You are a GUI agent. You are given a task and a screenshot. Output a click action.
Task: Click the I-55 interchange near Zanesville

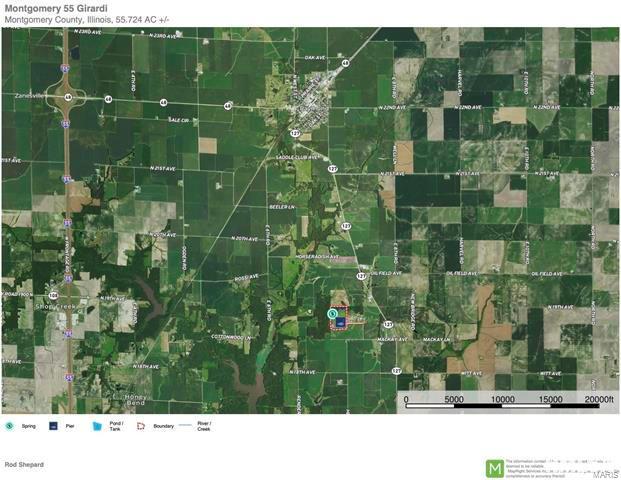pyautogui.click(x=66, y=98)
